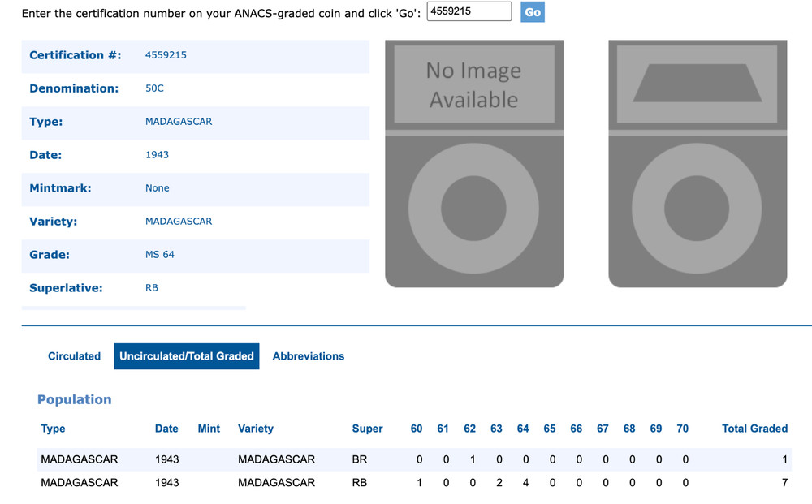Click RB in the population table row

click(360, 483)
